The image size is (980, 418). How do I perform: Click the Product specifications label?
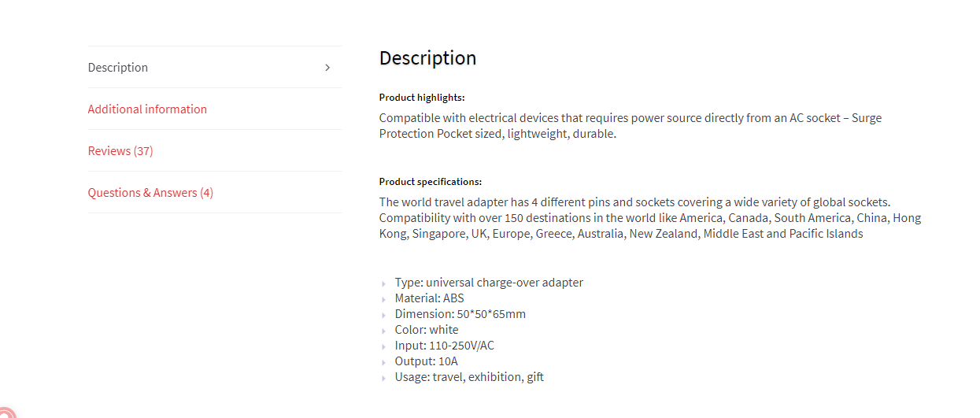pos(431,182)
